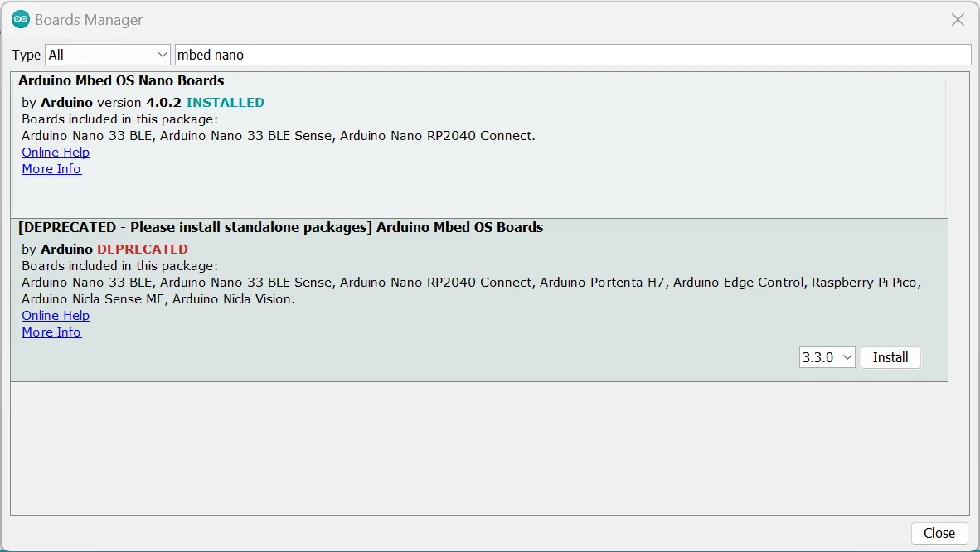Click the Close button at the bottom
This screenshot has width=980, height=552.
click(939, 533)
